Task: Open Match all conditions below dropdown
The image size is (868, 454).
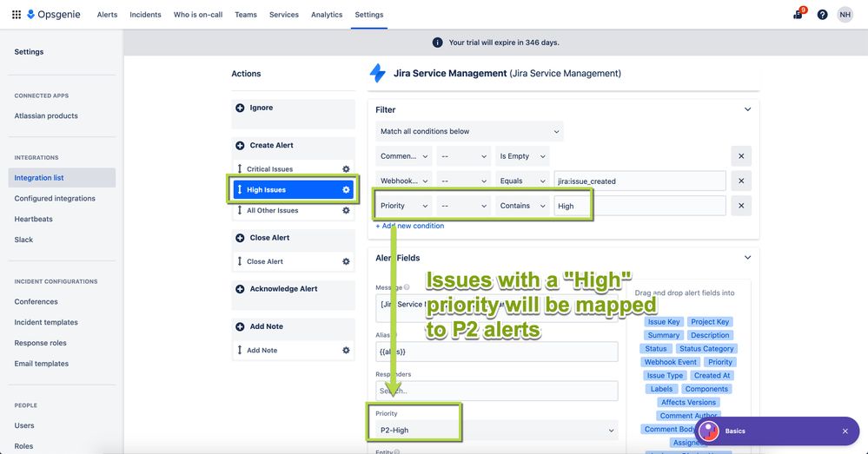Action: point(469,132)
